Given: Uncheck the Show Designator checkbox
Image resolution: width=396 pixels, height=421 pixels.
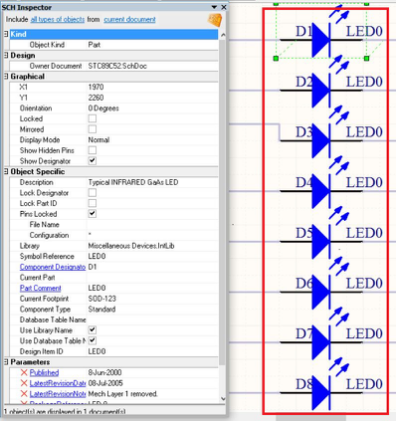Looking at the screenshot, I should click(x=92, y=161).
